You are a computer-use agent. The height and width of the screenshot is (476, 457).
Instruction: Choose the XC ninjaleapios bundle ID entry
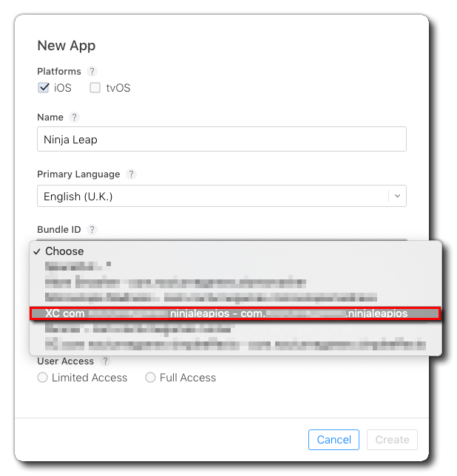[x=236, y=313]
